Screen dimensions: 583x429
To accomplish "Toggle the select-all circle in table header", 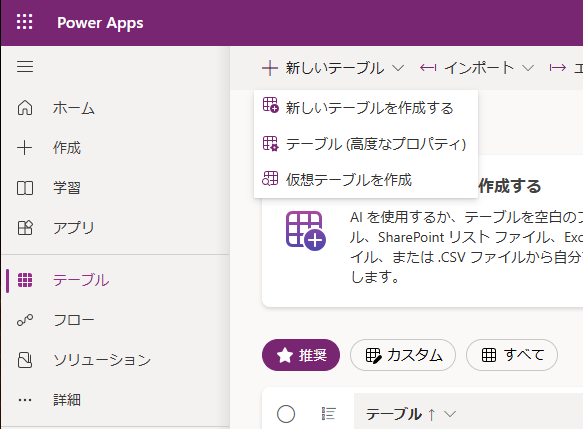I will (286, 414).
